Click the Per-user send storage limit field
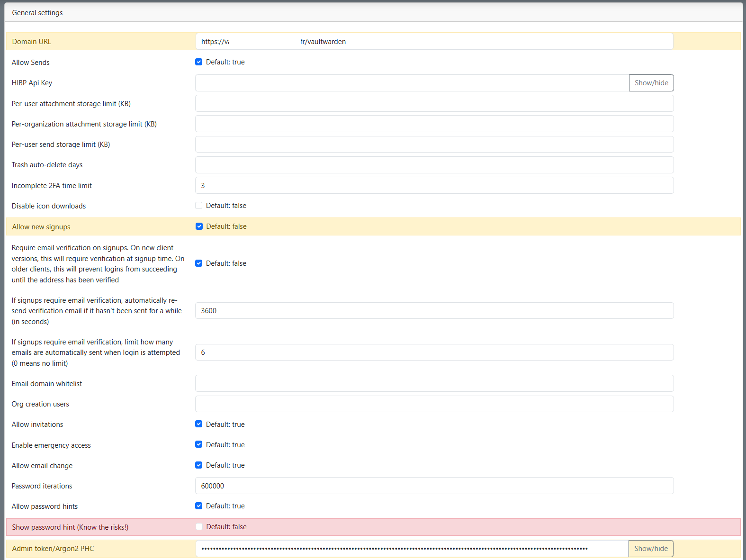Viewport: 746px width, 560px height. 434,145
